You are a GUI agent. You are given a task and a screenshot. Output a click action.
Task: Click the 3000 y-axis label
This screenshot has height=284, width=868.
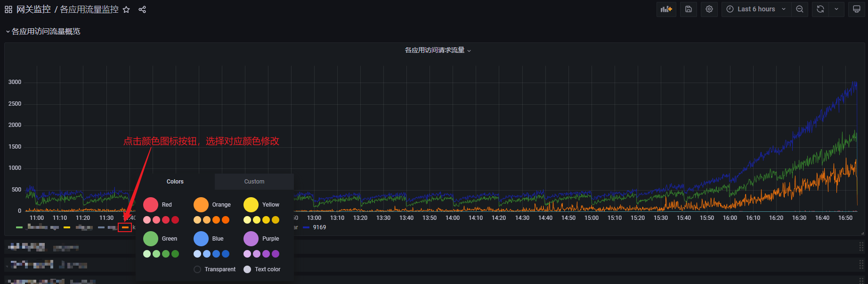point(15,82)
